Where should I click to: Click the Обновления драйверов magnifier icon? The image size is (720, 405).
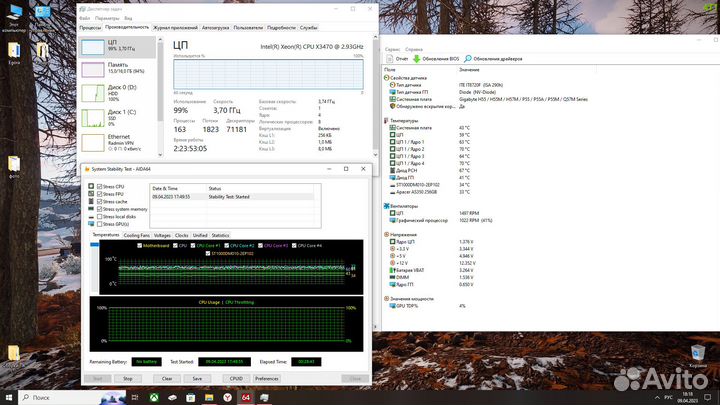[468, 59]
